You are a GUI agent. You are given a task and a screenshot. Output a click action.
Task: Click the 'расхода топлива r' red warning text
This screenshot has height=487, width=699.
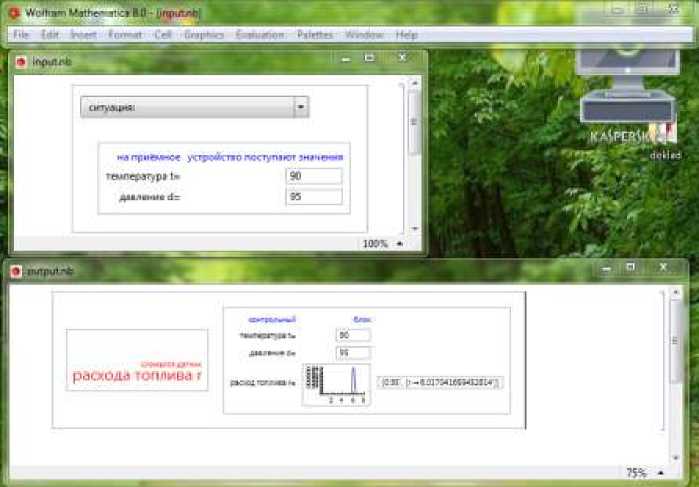click(x=137, y=376)
